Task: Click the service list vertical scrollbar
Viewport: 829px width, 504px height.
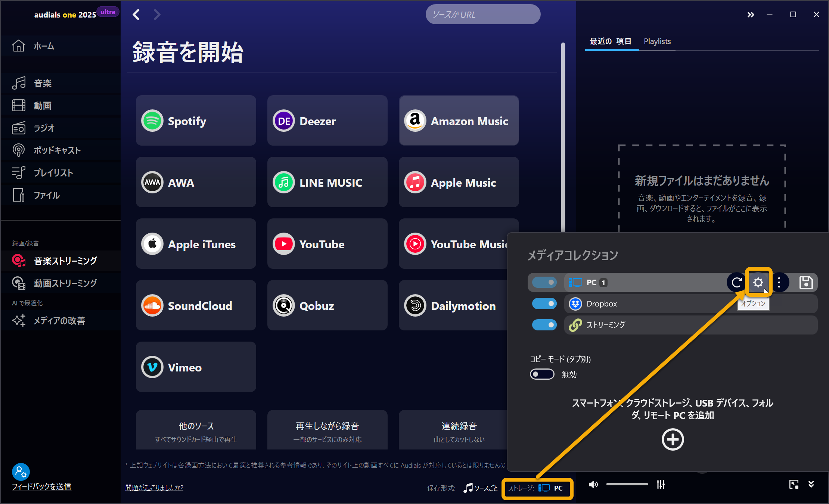Action: coord(563,138)
